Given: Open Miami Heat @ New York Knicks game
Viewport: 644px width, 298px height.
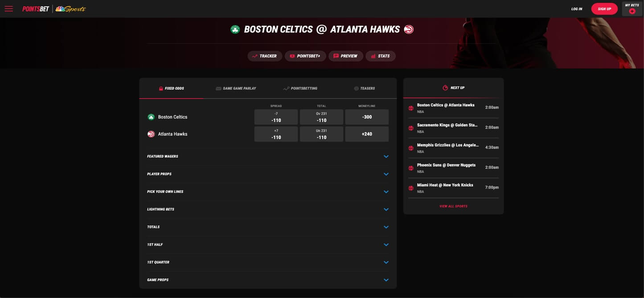Looking at the screenshot, I should [453, 188].
